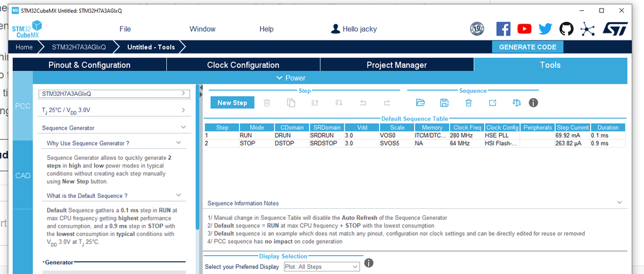Select the Tools tab
644x274 pixels.
pyautogui.click(x=551, y=65)
